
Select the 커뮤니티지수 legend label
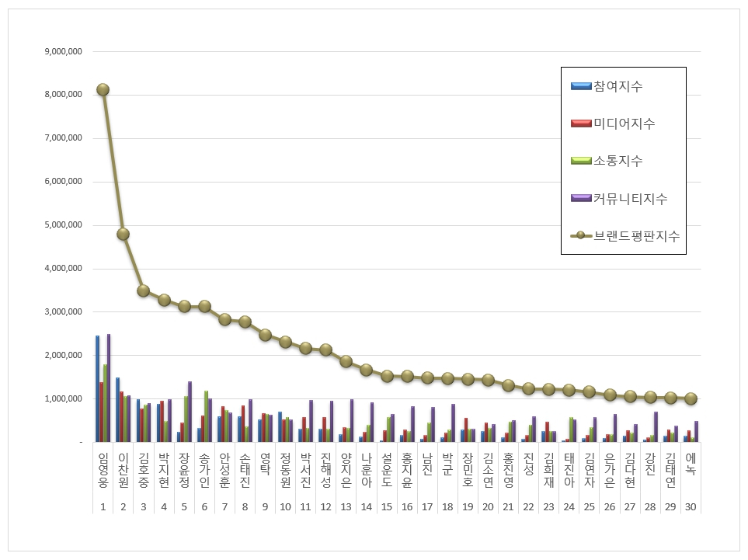(630, 198)
